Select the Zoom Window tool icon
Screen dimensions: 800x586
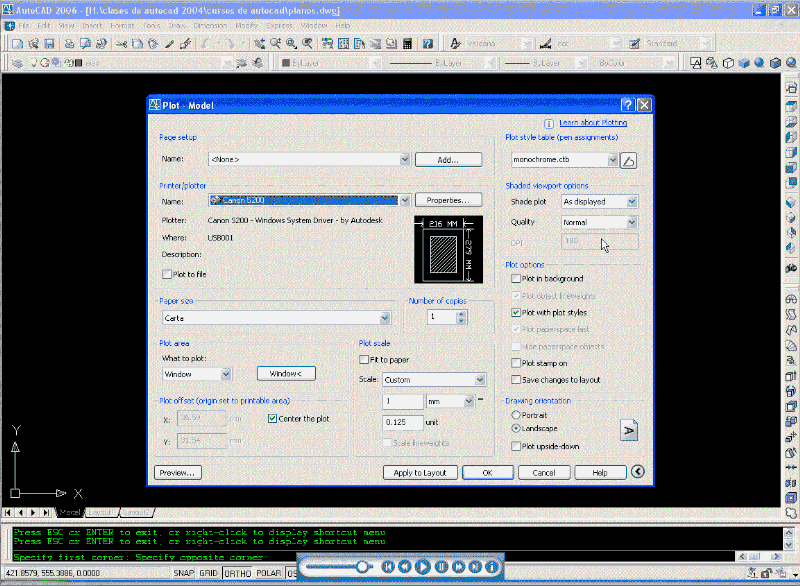click(291, 44)
